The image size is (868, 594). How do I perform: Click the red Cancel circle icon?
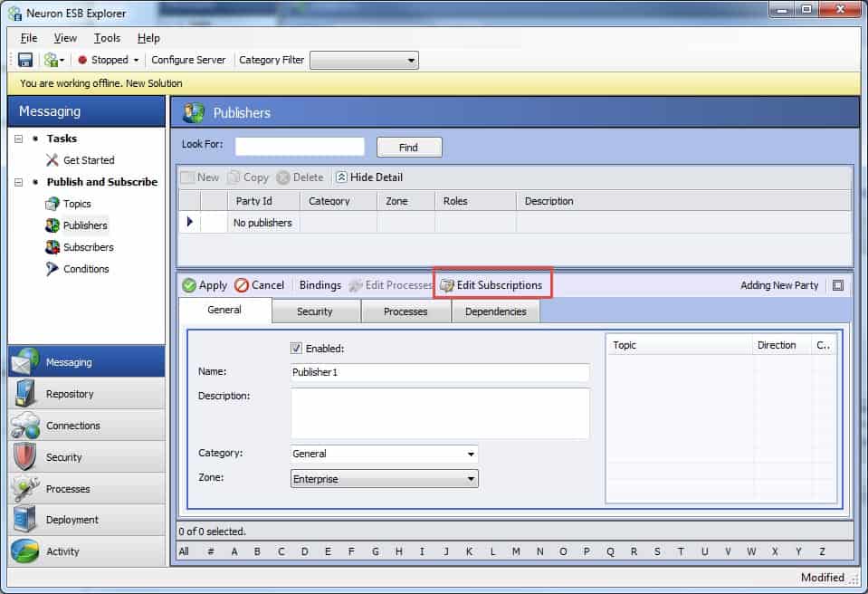click(x=242, y=285)
